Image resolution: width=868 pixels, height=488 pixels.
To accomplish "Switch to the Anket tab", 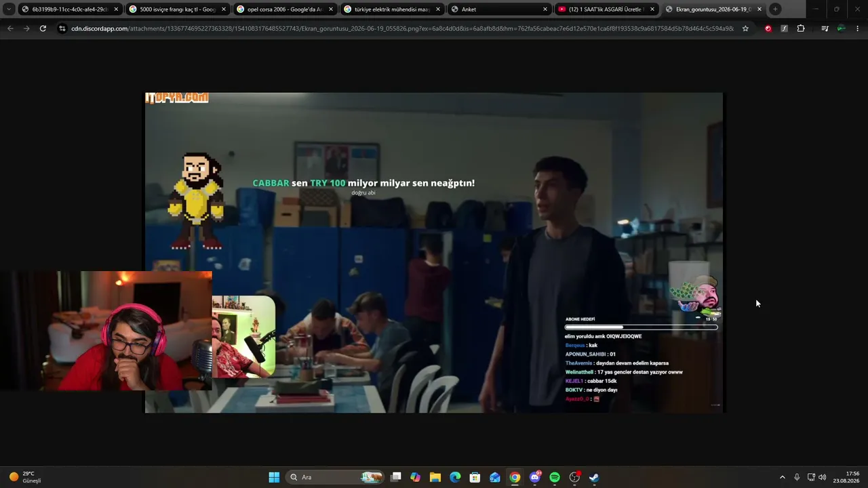I will point(499,9).
